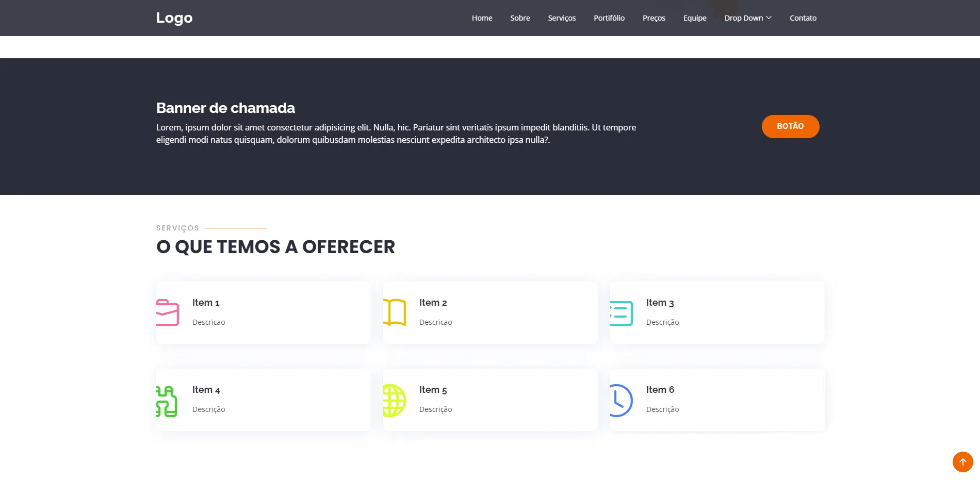
Task: Click the blue clock icon on Item 6
Action: (622, 400)
